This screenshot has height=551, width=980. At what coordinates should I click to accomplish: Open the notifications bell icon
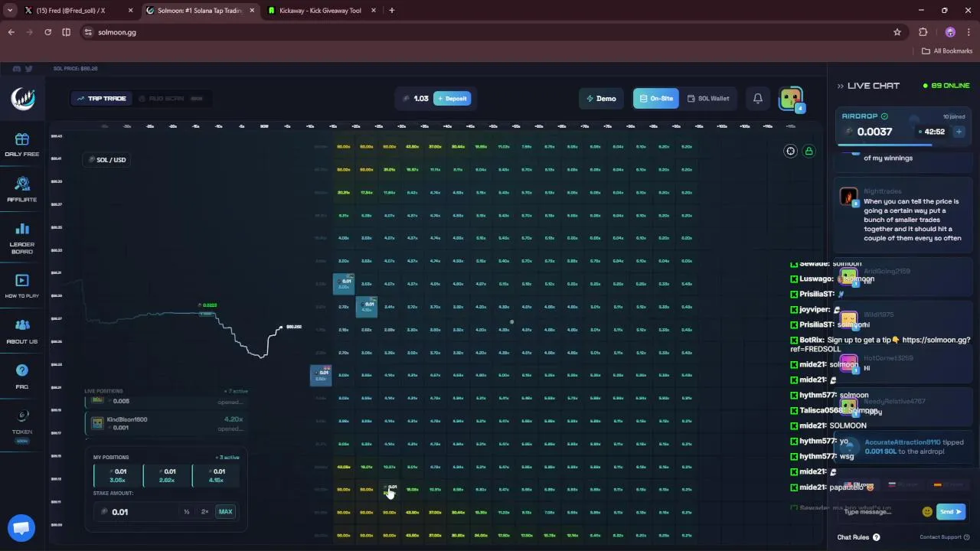click(757, 99)
